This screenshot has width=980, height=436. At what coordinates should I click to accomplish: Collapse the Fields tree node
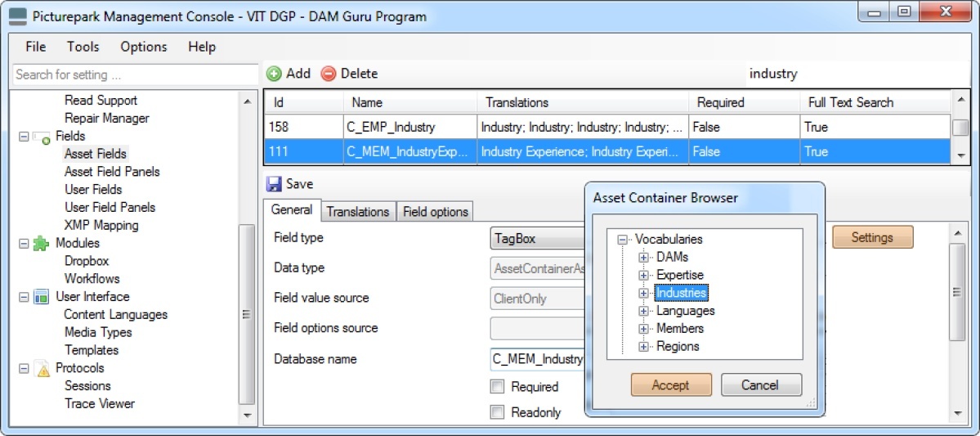24,136
